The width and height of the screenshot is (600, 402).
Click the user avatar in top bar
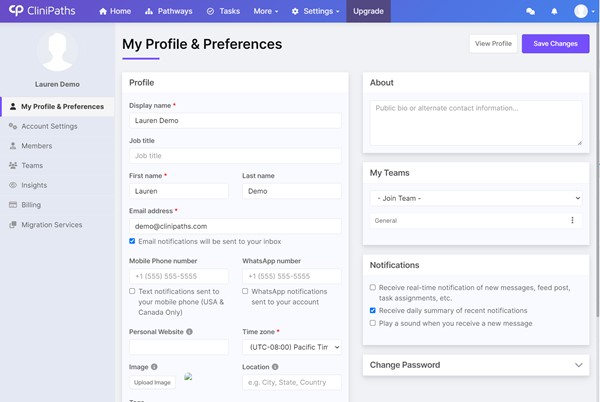pos(581,11)
